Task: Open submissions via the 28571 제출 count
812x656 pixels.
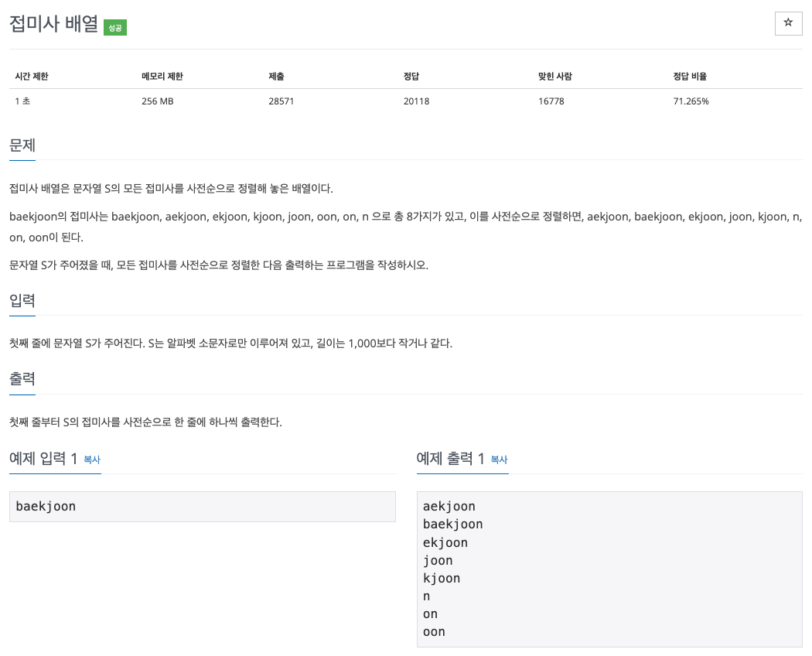Action: click(280, 101)
